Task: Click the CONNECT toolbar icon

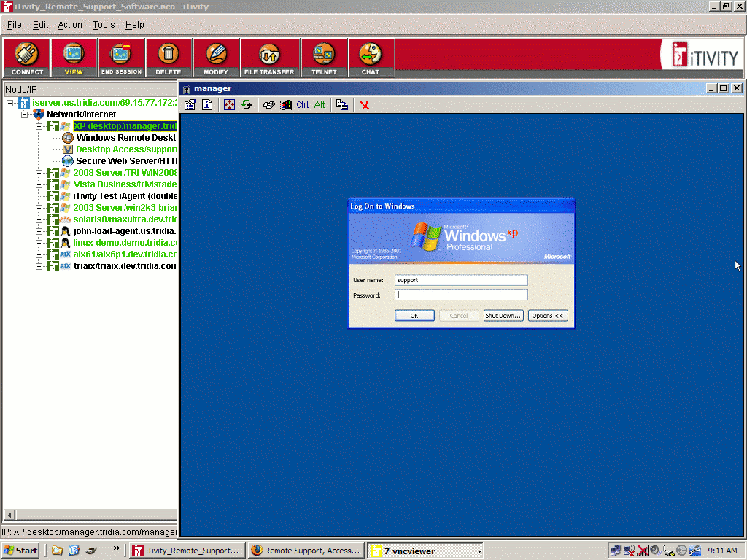Action: 27,58
